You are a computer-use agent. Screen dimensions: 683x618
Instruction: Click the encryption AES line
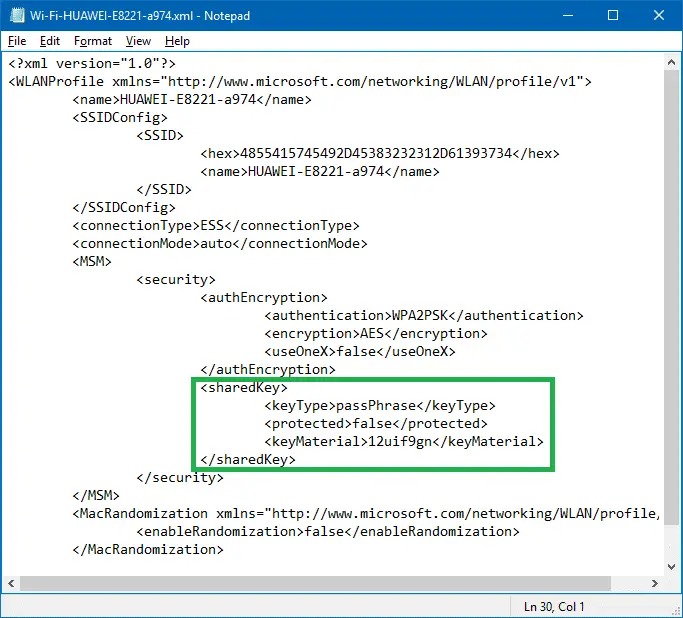[375, 334]
